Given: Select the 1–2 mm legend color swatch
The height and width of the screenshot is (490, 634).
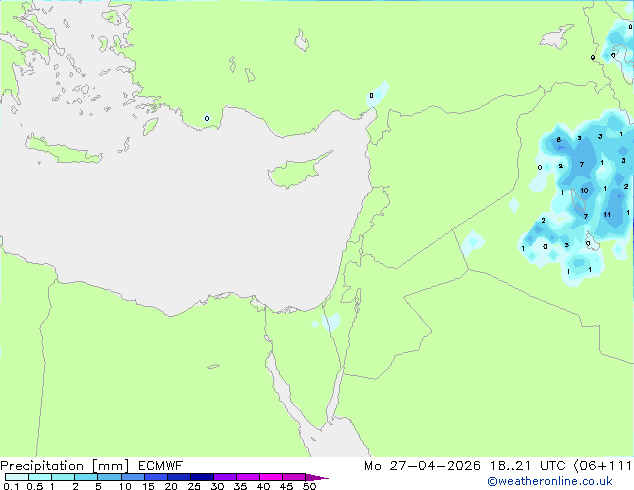Looking at the screenshot, I should click(x=63, y=477).
